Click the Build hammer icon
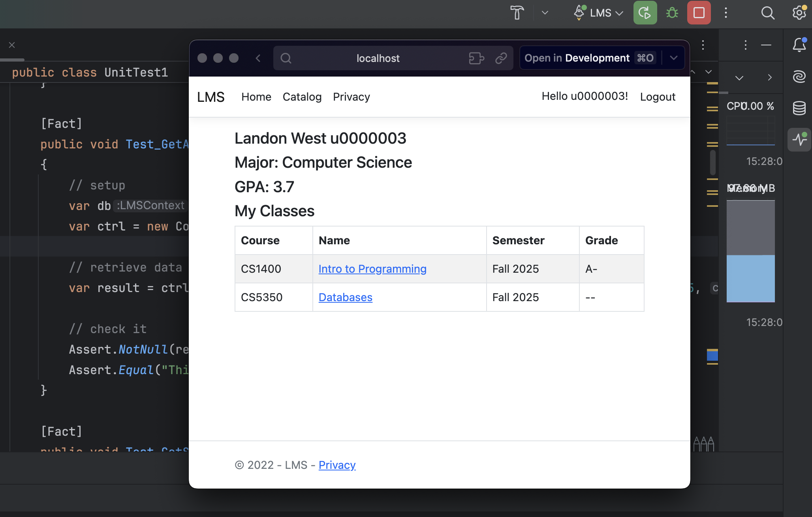The width and height of the screenshot is (812, 517). [517, 13]
